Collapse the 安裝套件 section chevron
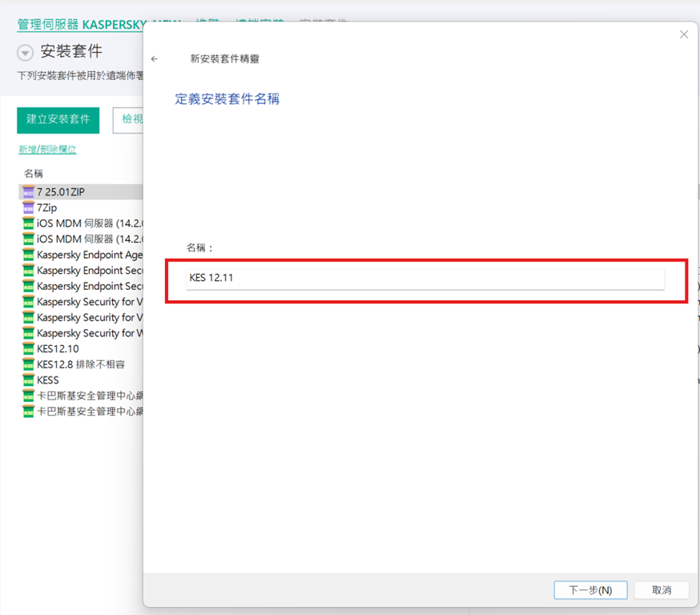 (26, 53)
